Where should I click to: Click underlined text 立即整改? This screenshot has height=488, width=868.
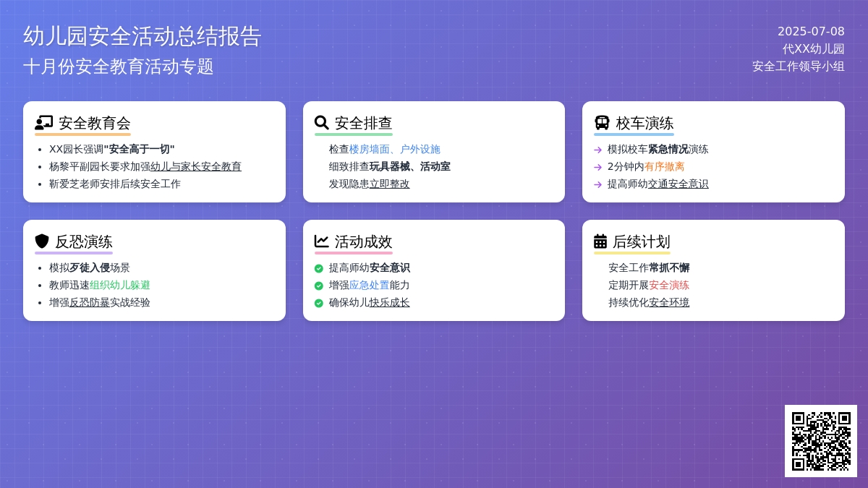pos(390,184)
